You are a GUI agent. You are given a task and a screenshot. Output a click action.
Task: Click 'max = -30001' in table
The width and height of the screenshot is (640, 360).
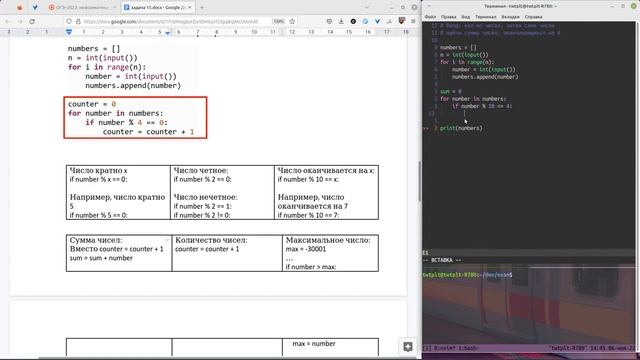point(306,249)
